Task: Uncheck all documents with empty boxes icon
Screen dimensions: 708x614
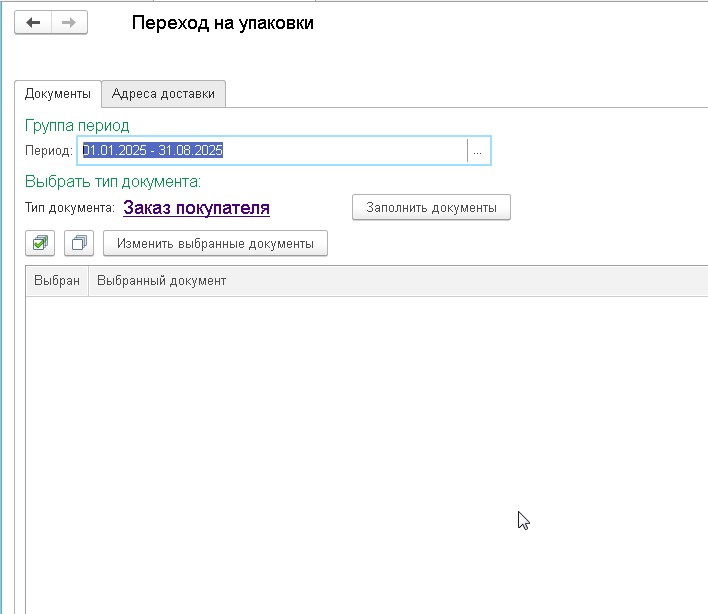Action: point(80,243)
